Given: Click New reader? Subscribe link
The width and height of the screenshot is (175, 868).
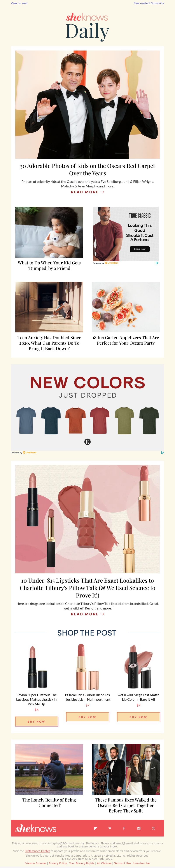Looking at the screenshot, I should pyautogui.click(x=149, y=3).
